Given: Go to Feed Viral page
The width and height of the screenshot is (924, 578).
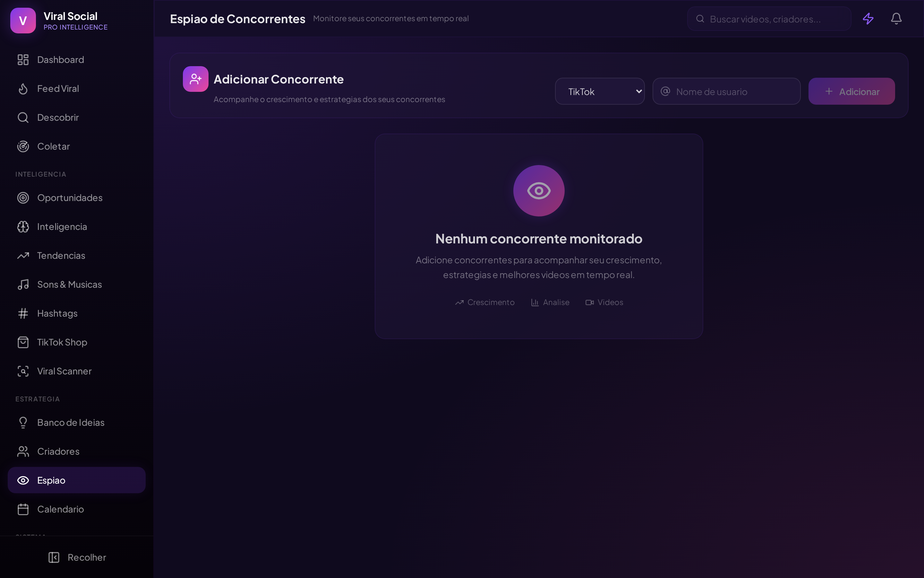Looking at the screenshot, I should tap(76, 89).
